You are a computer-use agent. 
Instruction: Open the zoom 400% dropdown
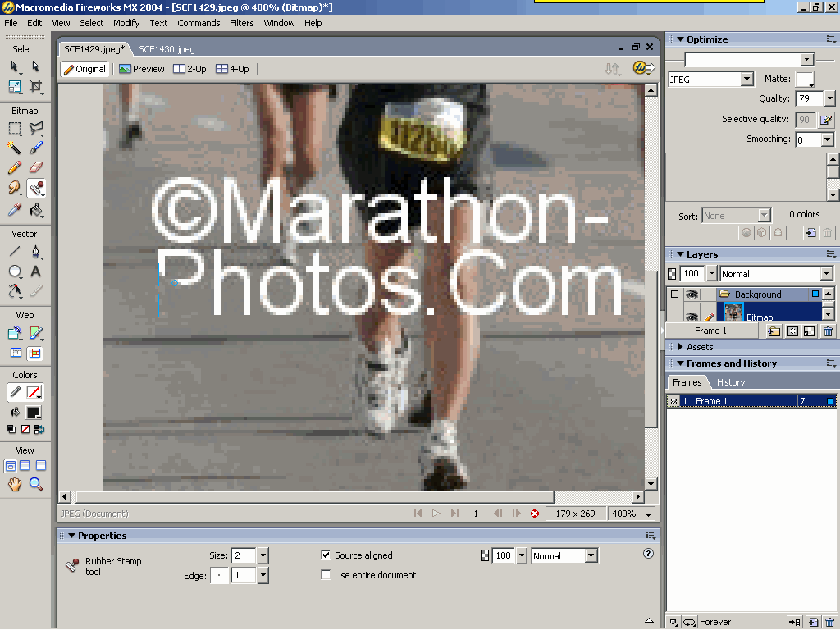click(x=648, y=514)
